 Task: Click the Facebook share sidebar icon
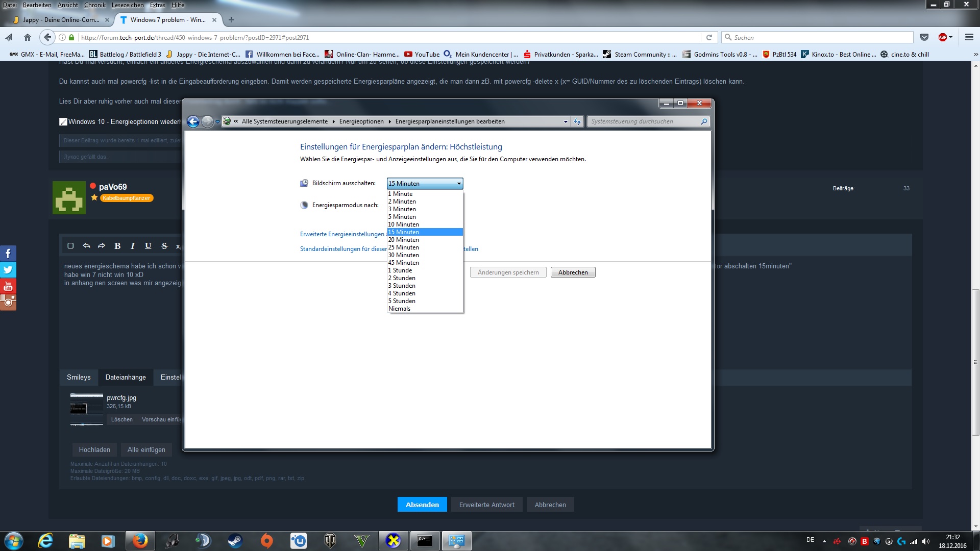pyautogui.click(x=8, y=254)
